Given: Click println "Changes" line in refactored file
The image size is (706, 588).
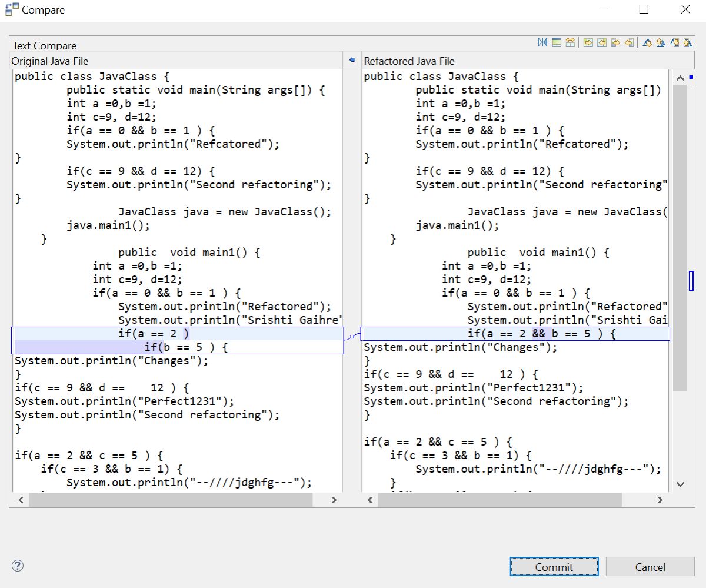Looking at the screenshot, I should [461, 347].
